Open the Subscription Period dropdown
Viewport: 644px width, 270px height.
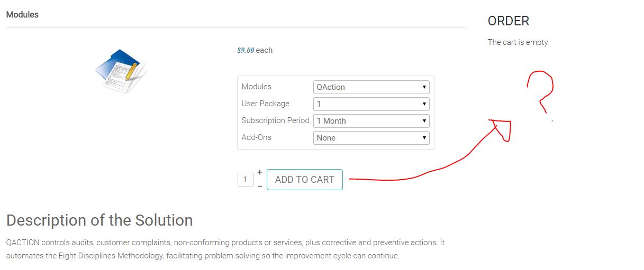pos(371,121)
